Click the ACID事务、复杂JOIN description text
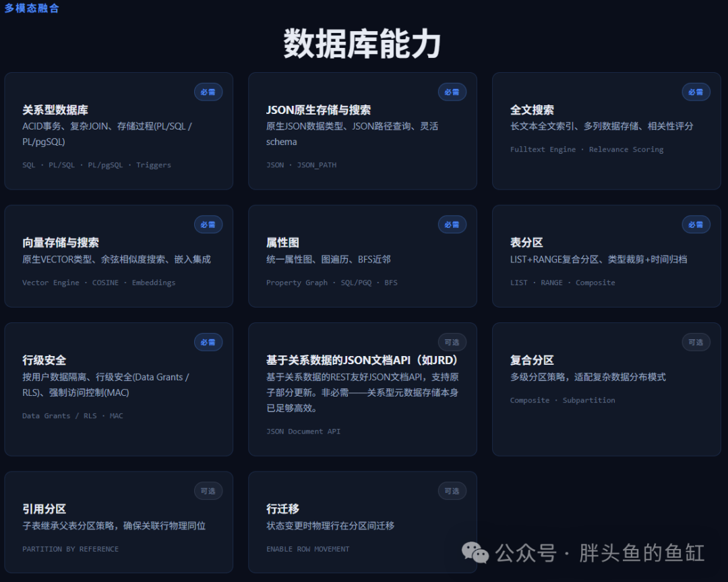Image resolution: width=728 pixels, height=582 pixels. [x=107, y=134]
